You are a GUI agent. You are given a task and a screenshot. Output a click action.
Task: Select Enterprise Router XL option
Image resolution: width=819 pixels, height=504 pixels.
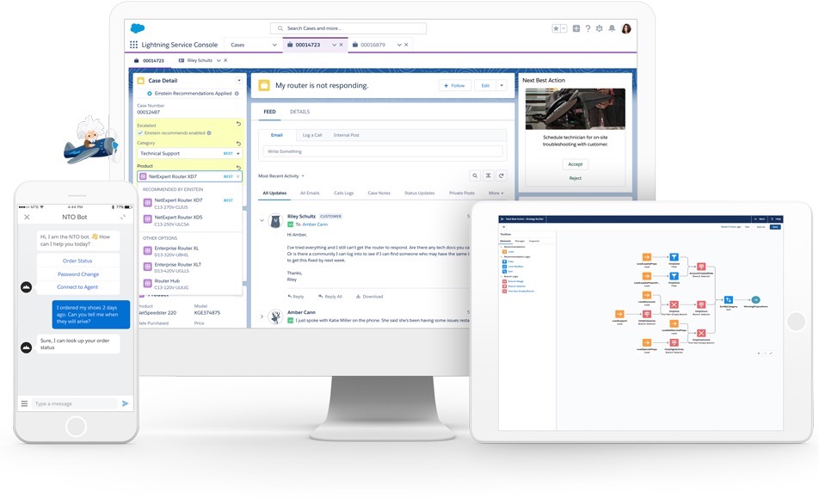(190, 251)
